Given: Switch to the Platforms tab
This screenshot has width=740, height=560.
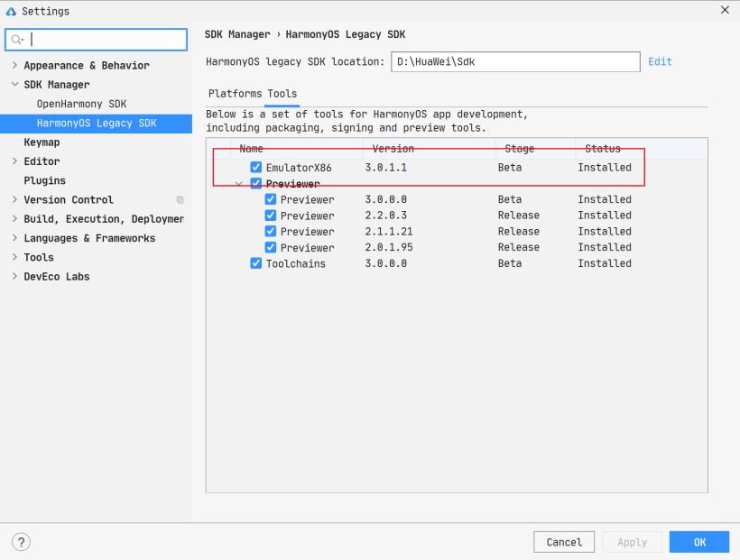Looking at the screenshot, I should tap(235, 94).
